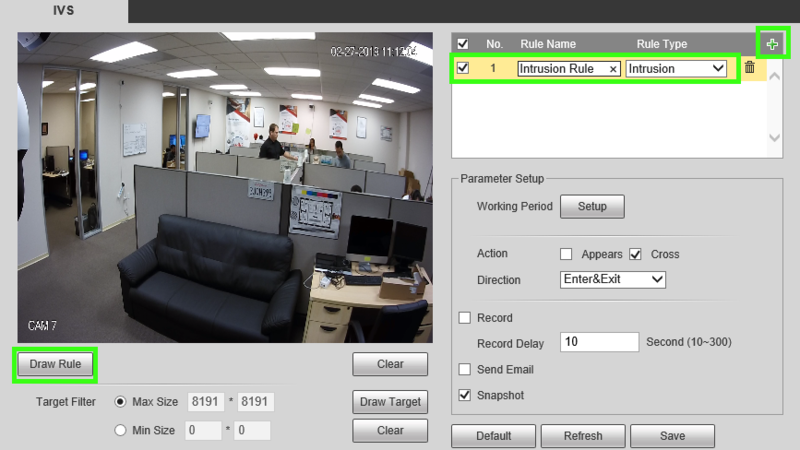Click Min Size width field
The width and height of the screenshot is (800, 450).
[x=203, y=431]
